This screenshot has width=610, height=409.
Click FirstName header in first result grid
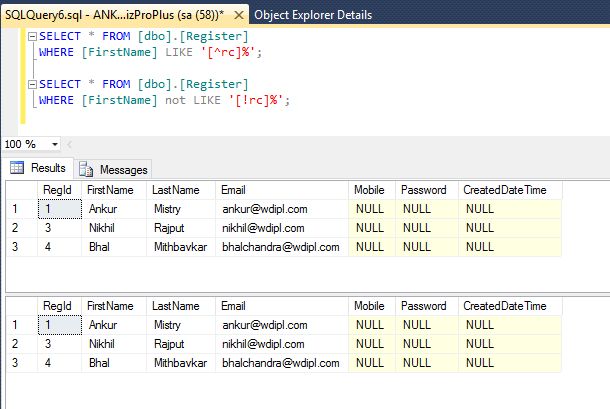114,190
